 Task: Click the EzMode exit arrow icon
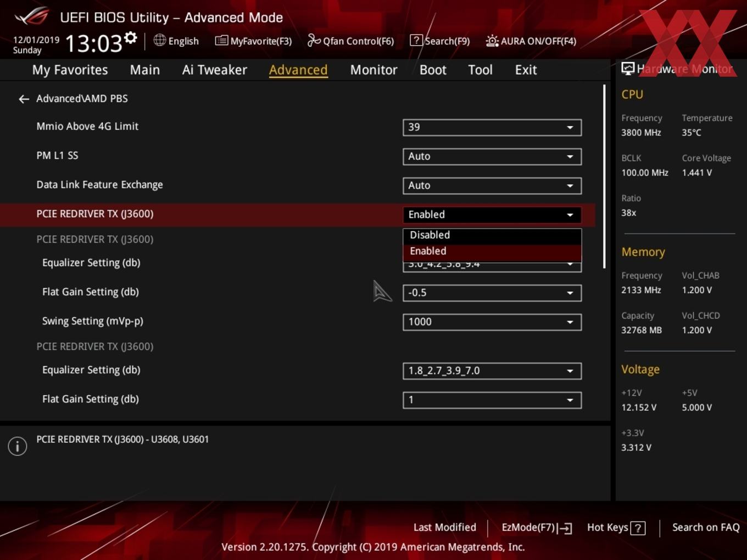click(565, 528)
